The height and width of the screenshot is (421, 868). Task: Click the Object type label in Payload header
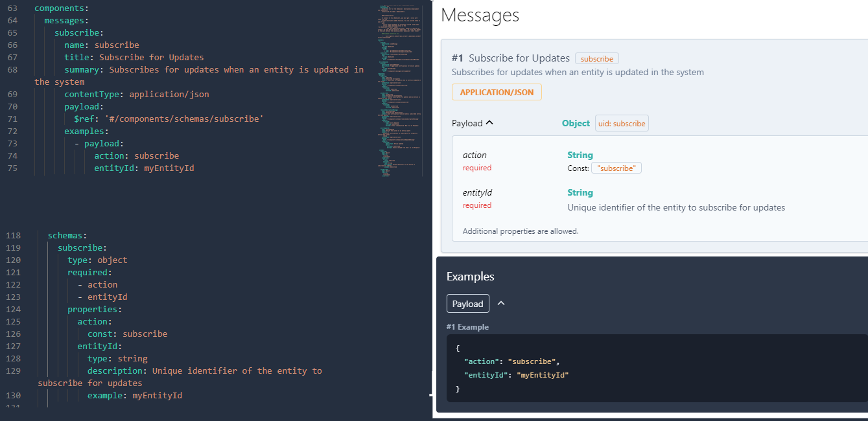575,122
